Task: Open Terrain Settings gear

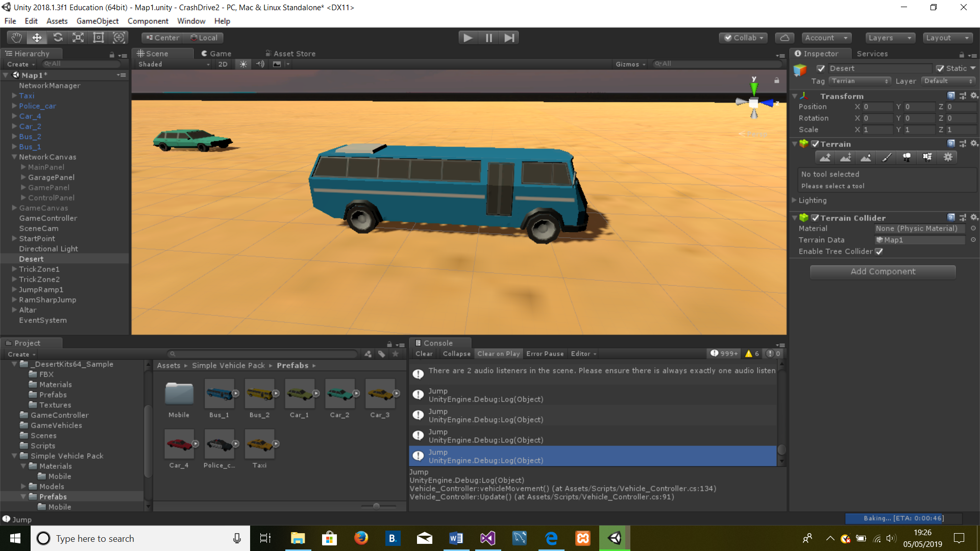Action: (x=948, y=157)
